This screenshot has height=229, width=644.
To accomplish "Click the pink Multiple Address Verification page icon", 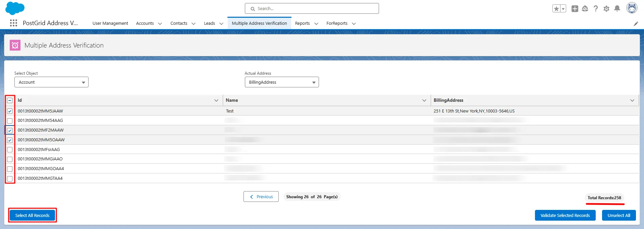I will (x=15, y=45).
